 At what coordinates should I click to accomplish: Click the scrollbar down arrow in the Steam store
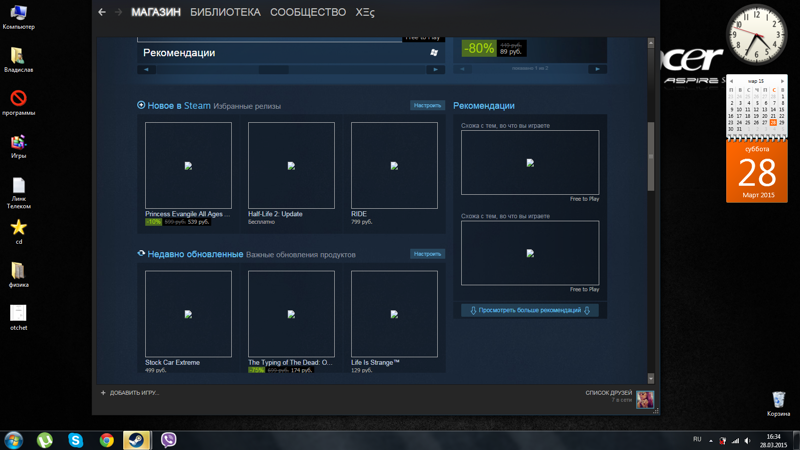click(x=651, y=378)
